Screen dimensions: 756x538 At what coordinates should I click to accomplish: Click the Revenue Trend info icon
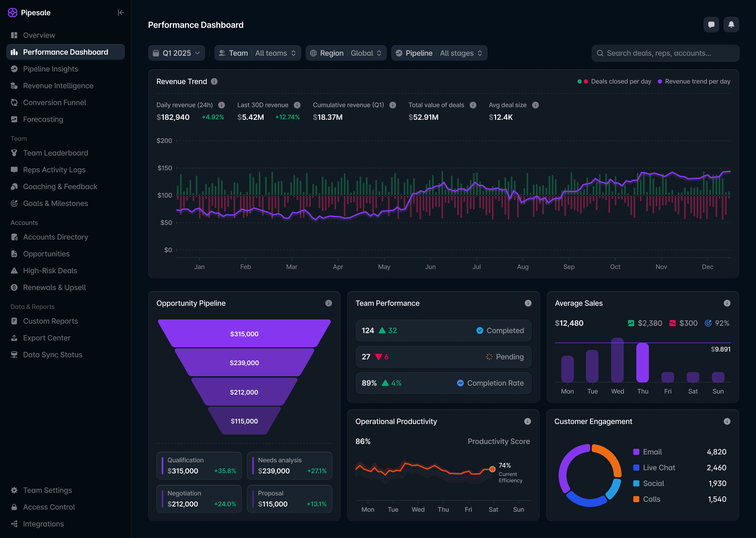(x=214, y=81)
